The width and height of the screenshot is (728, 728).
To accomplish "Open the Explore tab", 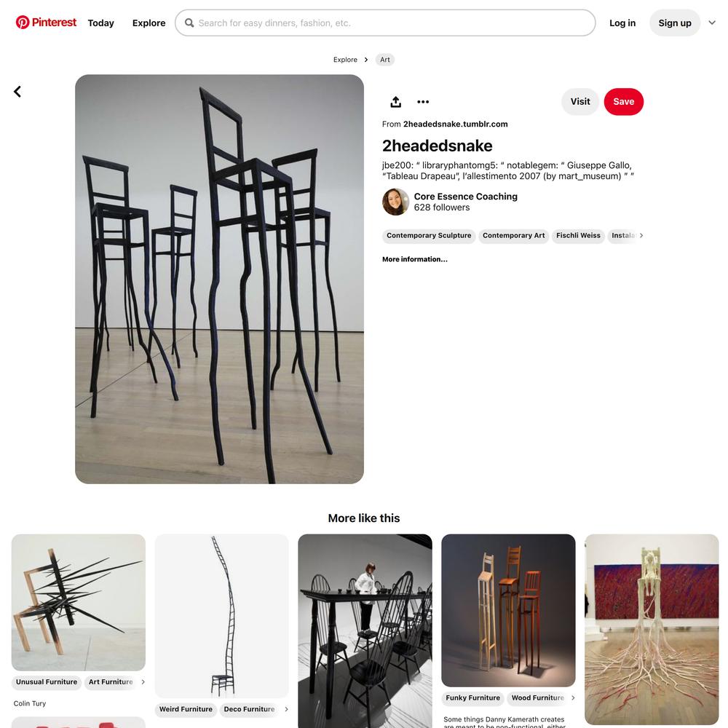I will pos(149,23).
